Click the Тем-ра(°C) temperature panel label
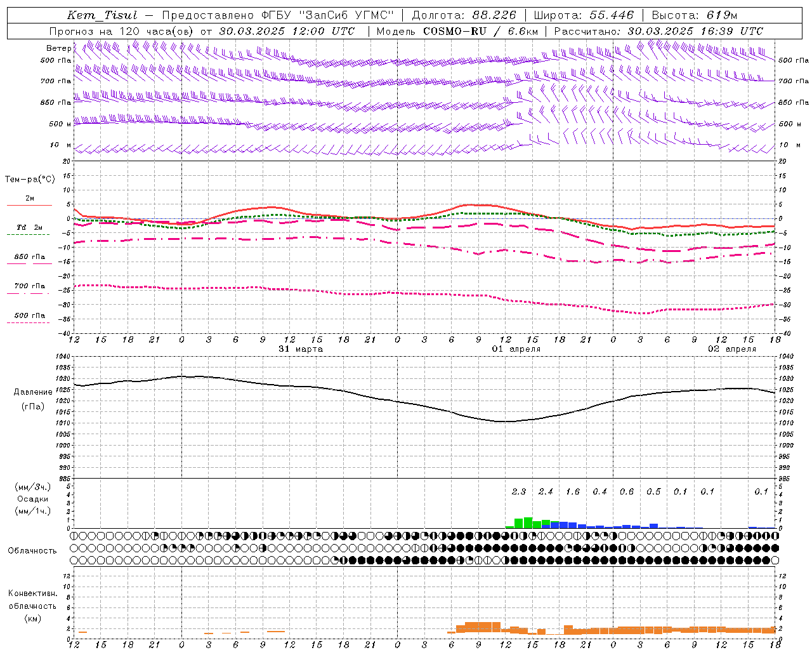Screen dimensions: 812x650 (30, 180)
